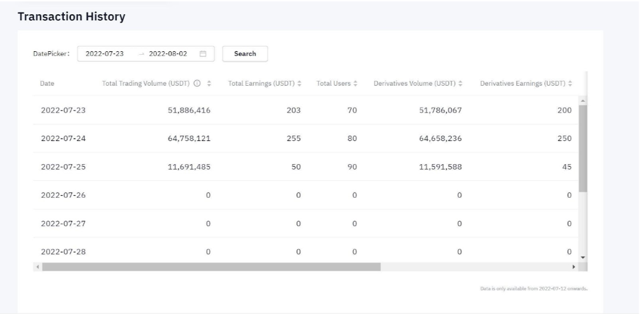Click the start date 2022-07-23 field
Image resolution: width=644 pixels, height=319 pixels.
pos(105,54)
